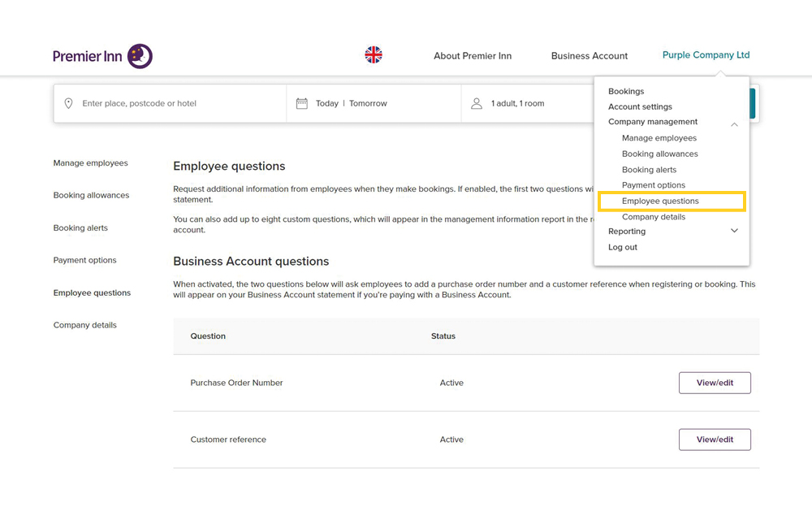Select Manage employees in dropdown menu

[x=659, y=138]
